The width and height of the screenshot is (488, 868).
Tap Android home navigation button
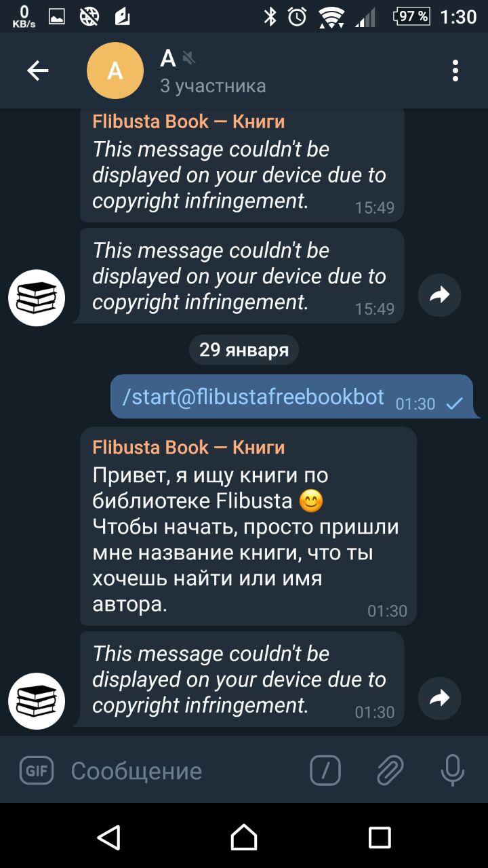(244, 837)
